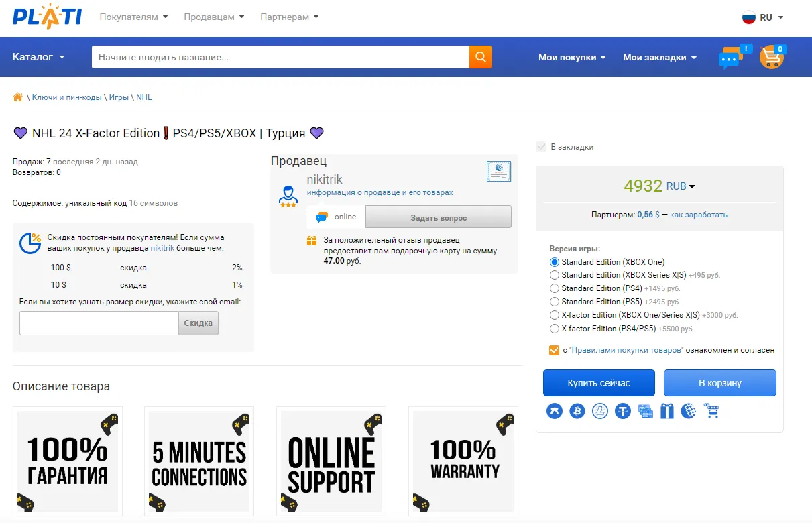Click 'Задать вопрос' button
This screenshot has height=523, width=812.
439,217
